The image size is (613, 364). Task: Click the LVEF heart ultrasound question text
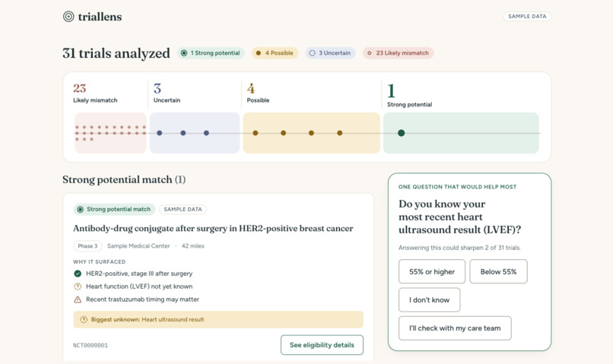pyautogui.click(x=459, y=217)
